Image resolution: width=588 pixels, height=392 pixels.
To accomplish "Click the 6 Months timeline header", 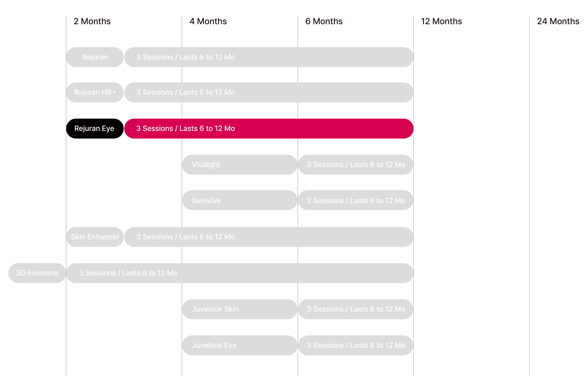I will click(324, 21).
